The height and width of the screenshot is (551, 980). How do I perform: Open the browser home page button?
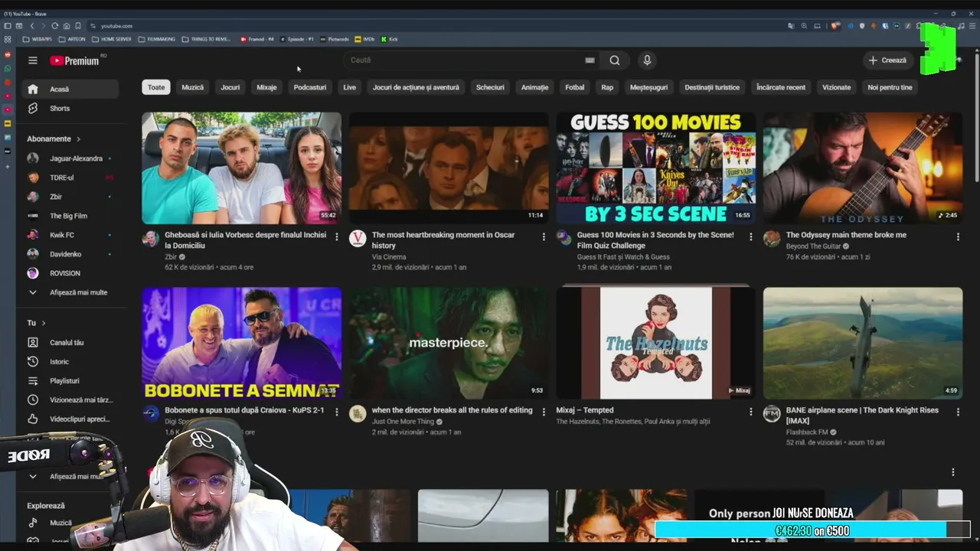tap(67, 26)
